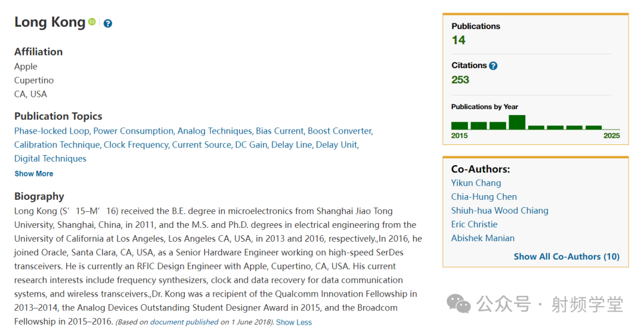Image resolution: width=644 pixels, height=330 pixels.
Task: Open the Calibration Technique topic link
Action: [x=57, y=144]
